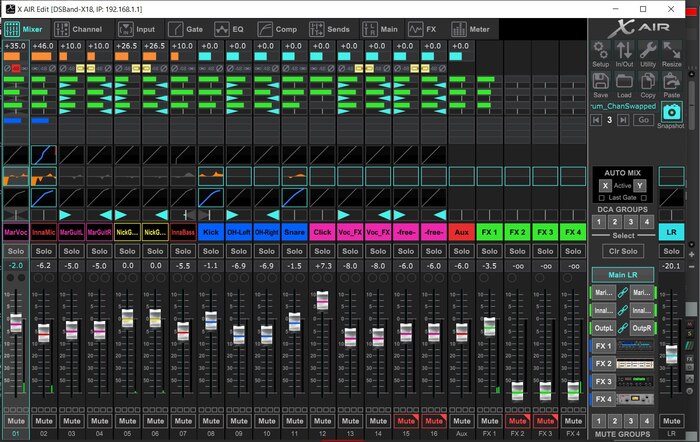This screenshot has width=700, height=442.
Task: Open the Setup gear icon
Action: pyautogui.click(x=600, y=51)
